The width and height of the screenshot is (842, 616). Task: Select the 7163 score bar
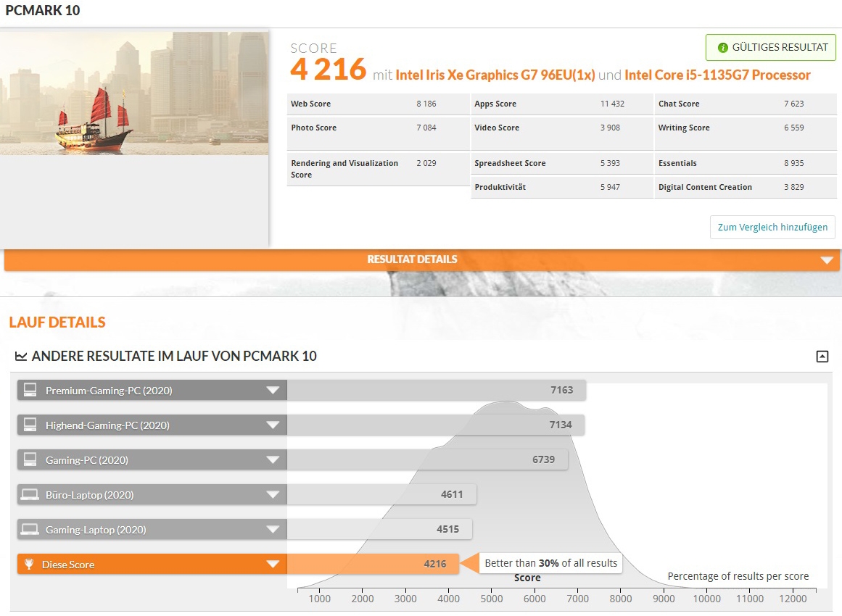pyautogui.click(x=437, y=390)
